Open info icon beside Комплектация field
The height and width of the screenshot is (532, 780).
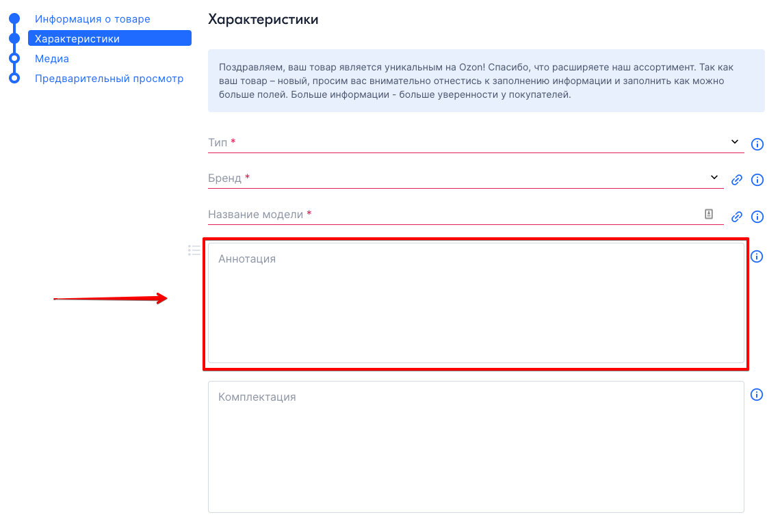pyautogui.click(x=756, y=395)
